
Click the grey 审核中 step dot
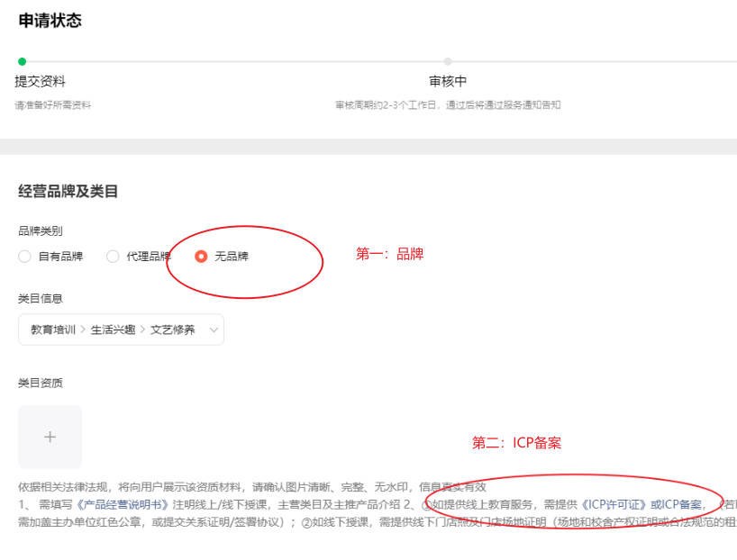(448, 62)
